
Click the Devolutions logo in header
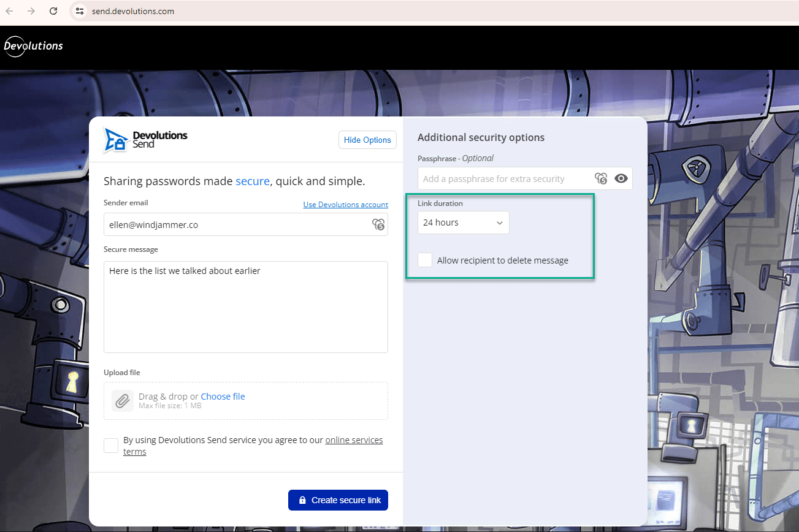click(x=33, y=46)
